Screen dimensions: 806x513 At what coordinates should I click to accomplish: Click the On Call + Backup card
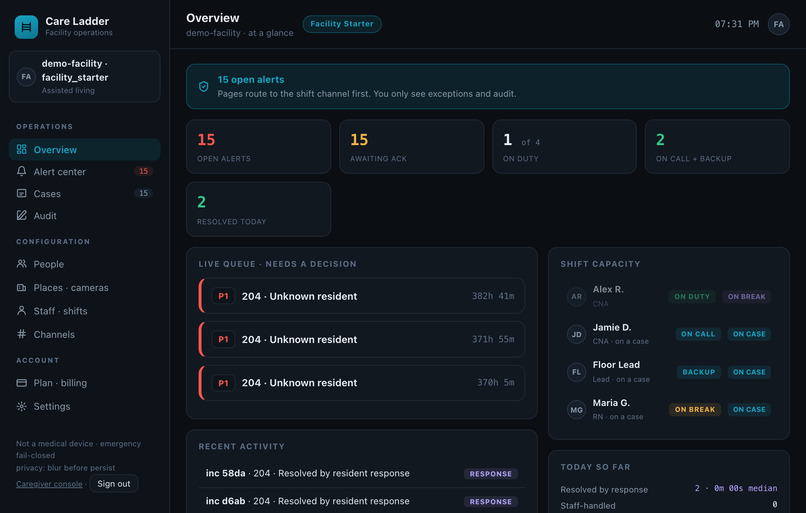717,146
